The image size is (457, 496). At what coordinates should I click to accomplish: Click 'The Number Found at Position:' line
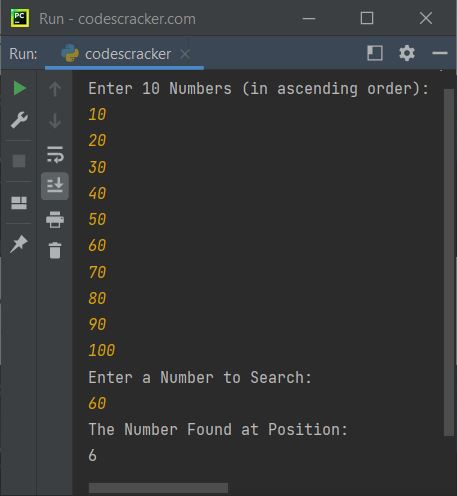coord(218,429)
